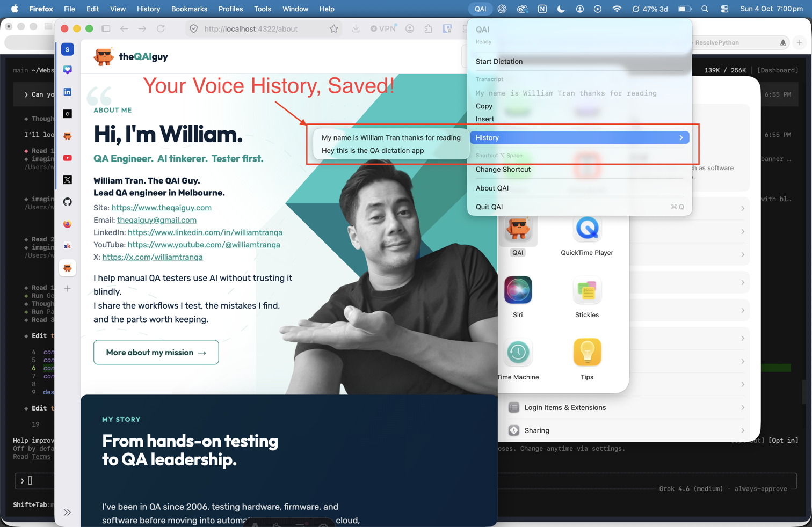Image resolution: width=812 pixels, height=527 pixels.
Task: Click the theqaiguy@gmail.com email link
Action: (157, 220)
